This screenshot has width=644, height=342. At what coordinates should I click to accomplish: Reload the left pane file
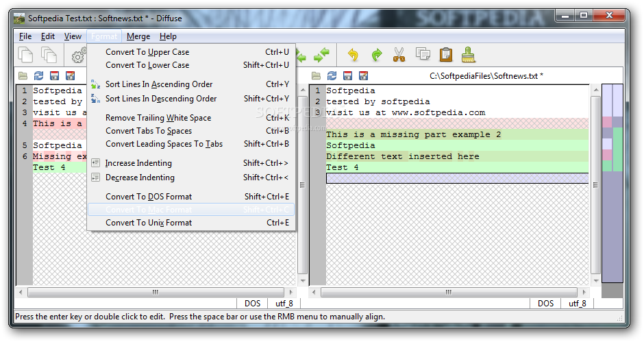pyautogui.click(x=38, y=75)
